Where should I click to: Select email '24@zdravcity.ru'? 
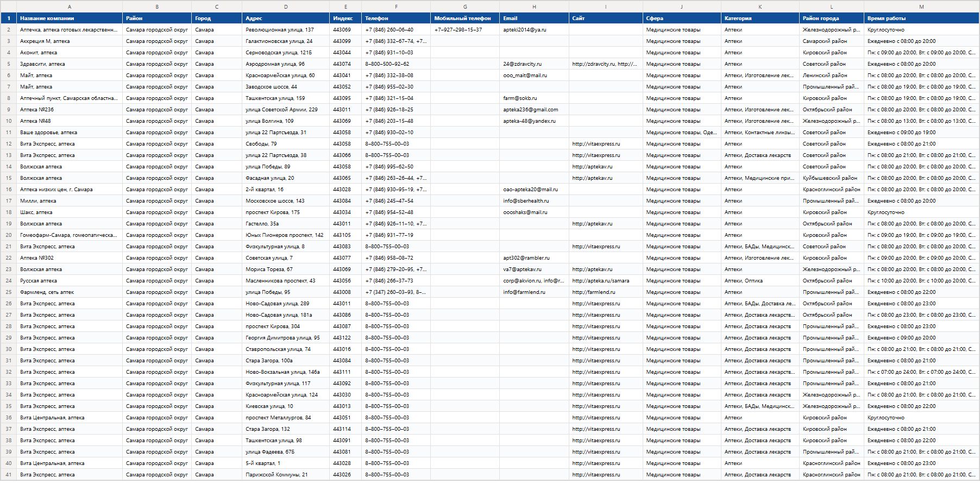[x=534, y=64]
